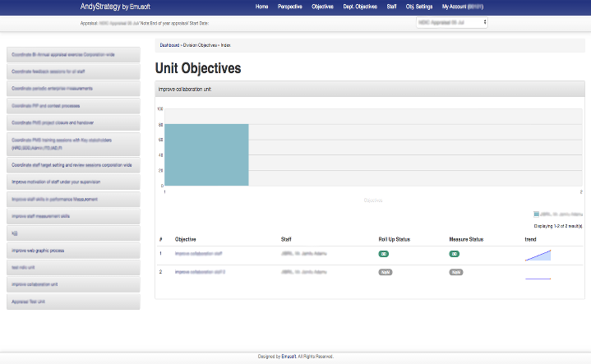Viewport: 591px width, 364px height.
Task: Open the Staff menu item
Action: point(391,7)
